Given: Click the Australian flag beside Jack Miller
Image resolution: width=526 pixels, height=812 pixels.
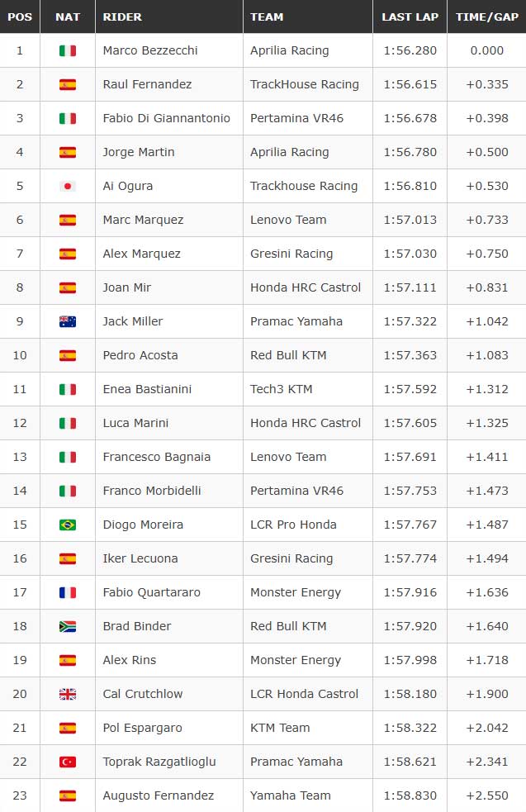Looking at the screenshot, I should [x=68, y=321].
